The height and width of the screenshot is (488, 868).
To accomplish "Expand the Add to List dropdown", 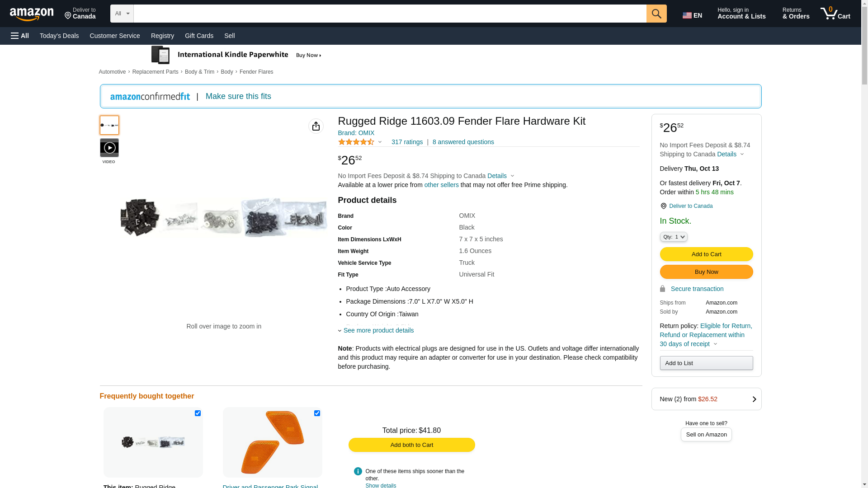I will (706, 363).
